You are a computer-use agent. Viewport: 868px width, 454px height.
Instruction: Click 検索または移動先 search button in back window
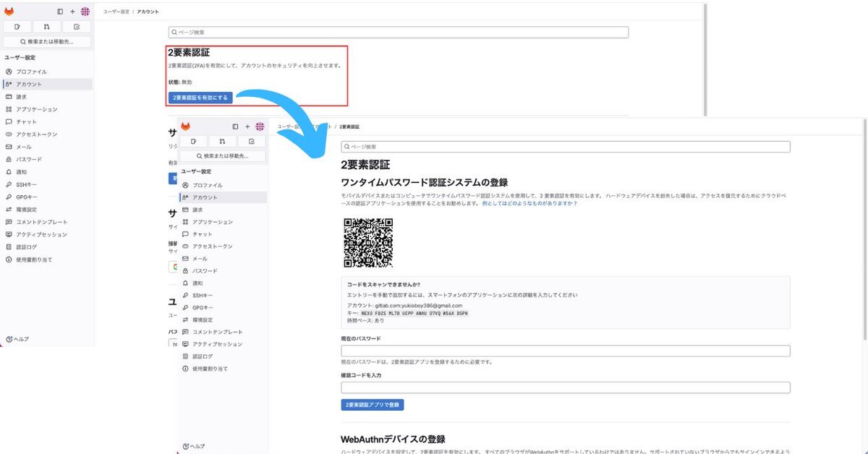pos(47,42)
